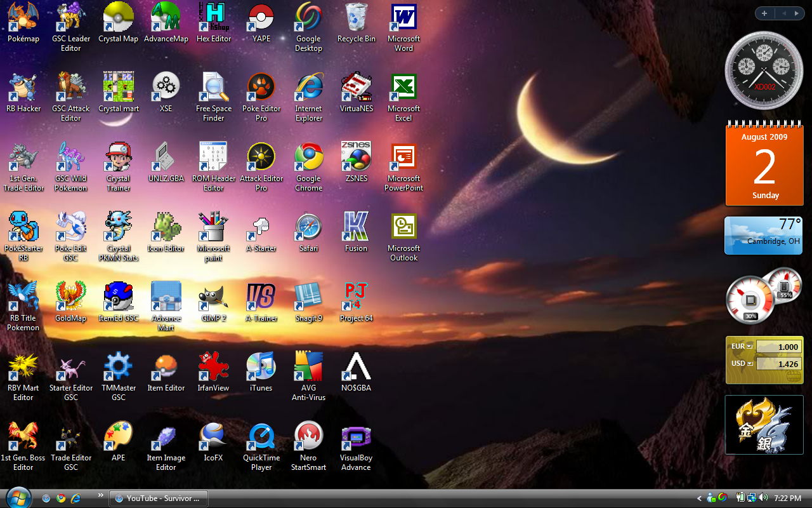This screenshot has width=812, height=508.
Task: Select 1st Gen. Trade Editor icon
Action: (23, 166)
